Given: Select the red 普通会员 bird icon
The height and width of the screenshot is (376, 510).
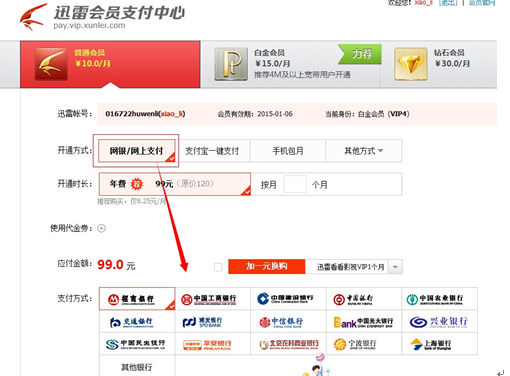Looking at the screenshot, I should pos(51,64).
